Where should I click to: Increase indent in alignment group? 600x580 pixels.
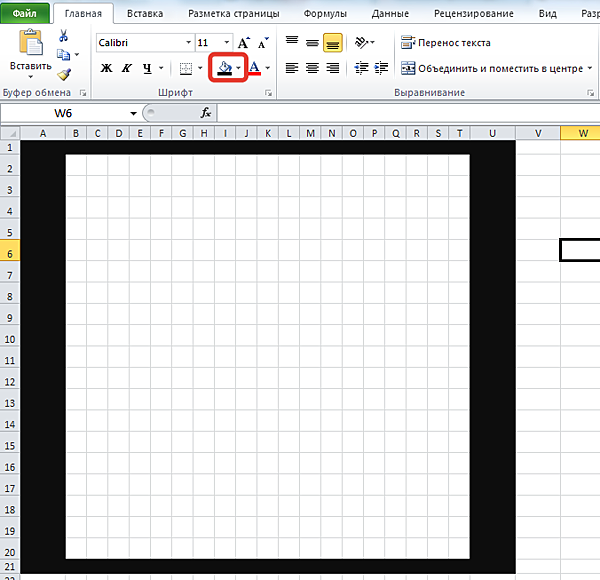[x=381, y=68]
